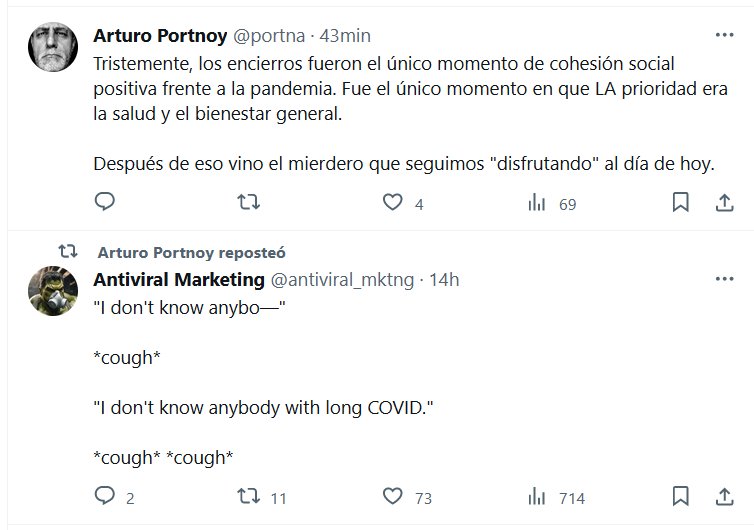Bookmark the Antiviral Marketing tweet
This screenshot has width=754, height=530.
(680, 496)
